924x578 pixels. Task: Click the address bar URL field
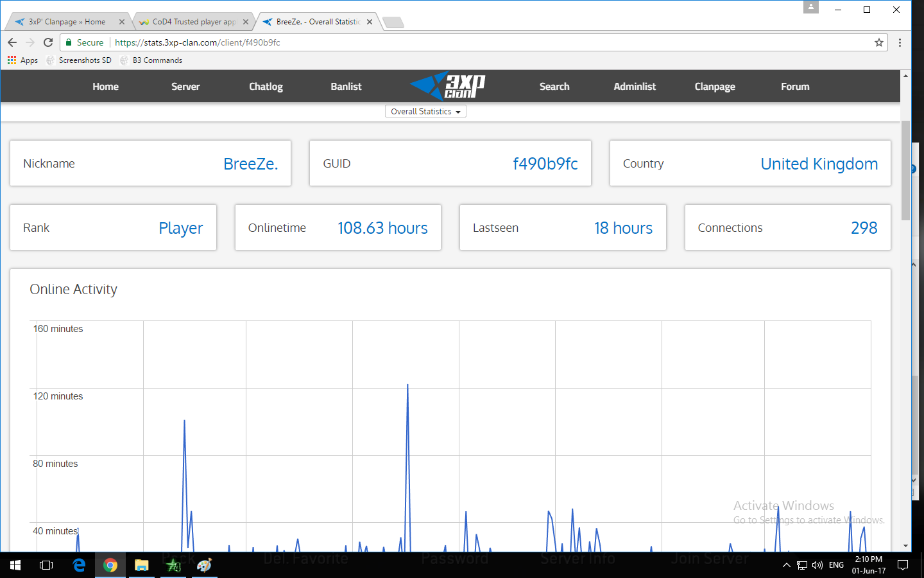pos(449,42)
